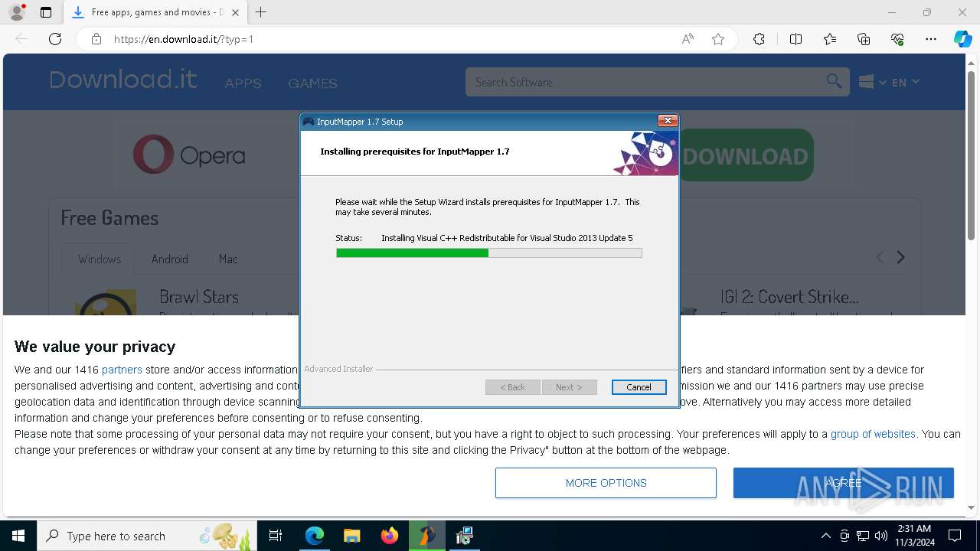The height and width of the screenshot is (551, 980).
Task: Open the network status tray icon
Action: [863, 536]
